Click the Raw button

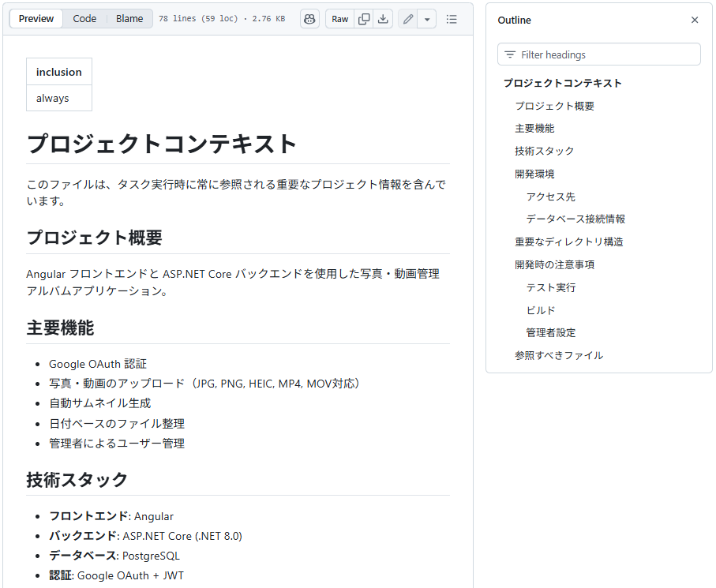click(x=339, y=19)
